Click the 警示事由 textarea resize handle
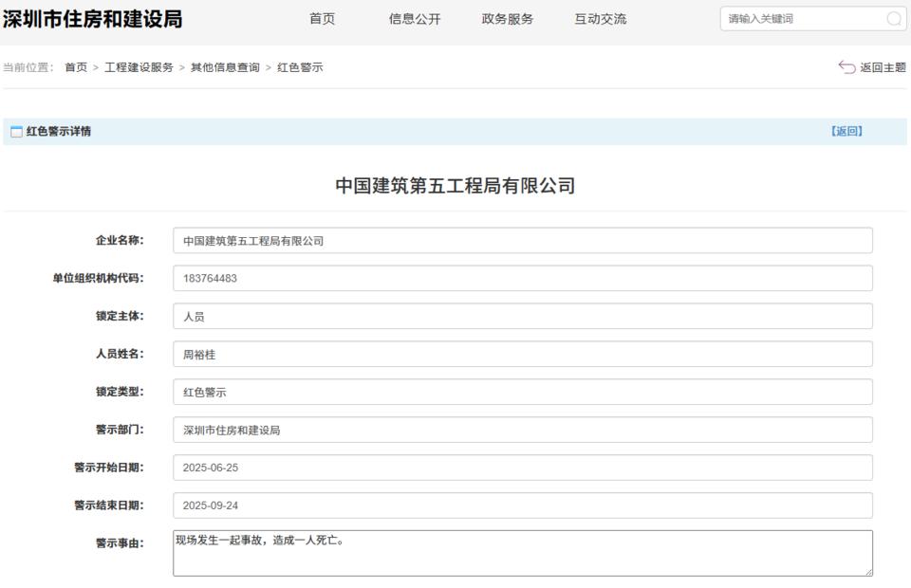 [868, 572]
